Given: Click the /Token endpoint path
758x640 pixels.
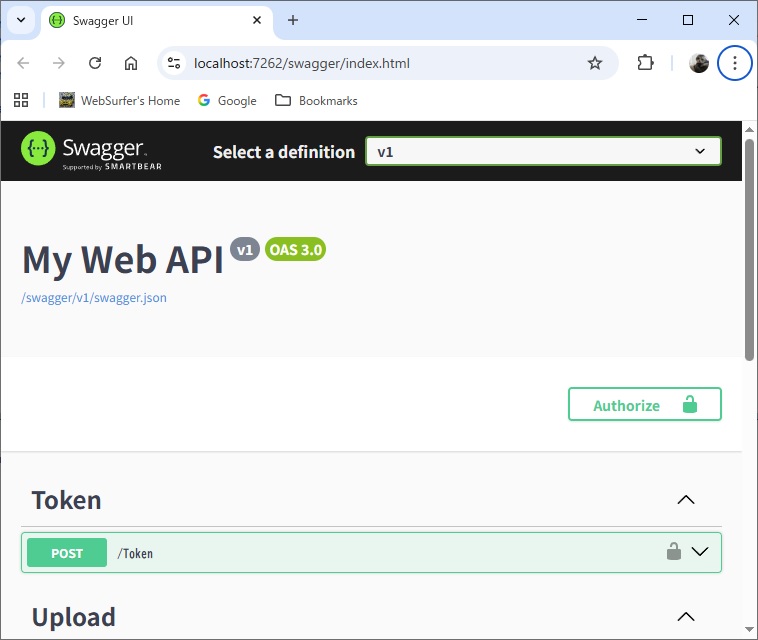Looking at the screenshot, I should (135, 553).
